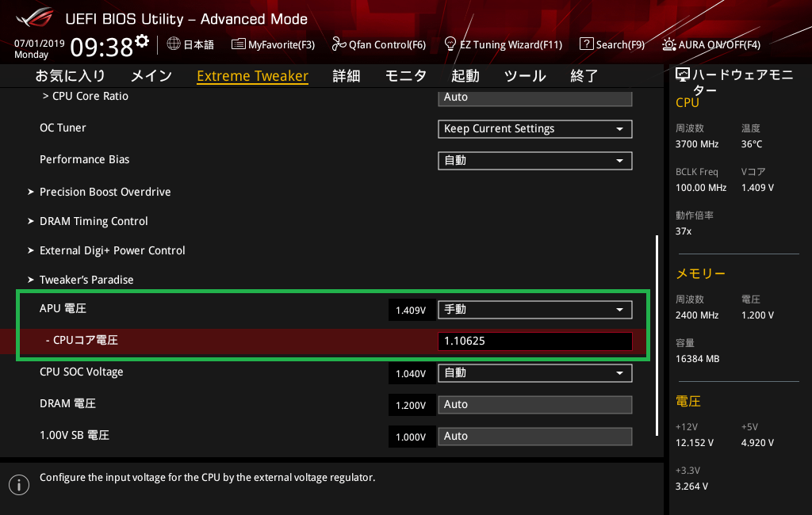Click the EZ Tuning Wizard(F11) label

pyautogui.click(x=511, y=45)
